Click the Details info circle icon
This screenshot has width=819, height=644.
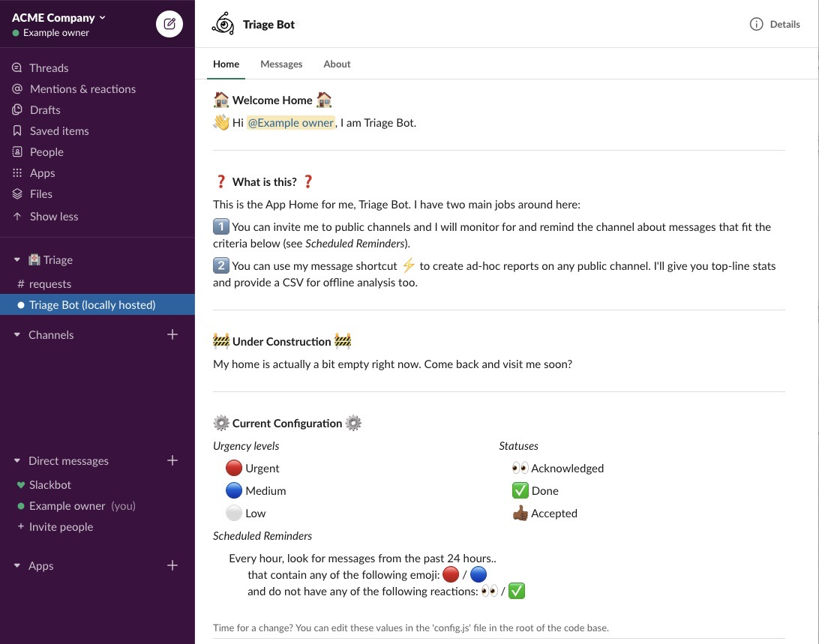pyautogui.click(x=756, y=24)
